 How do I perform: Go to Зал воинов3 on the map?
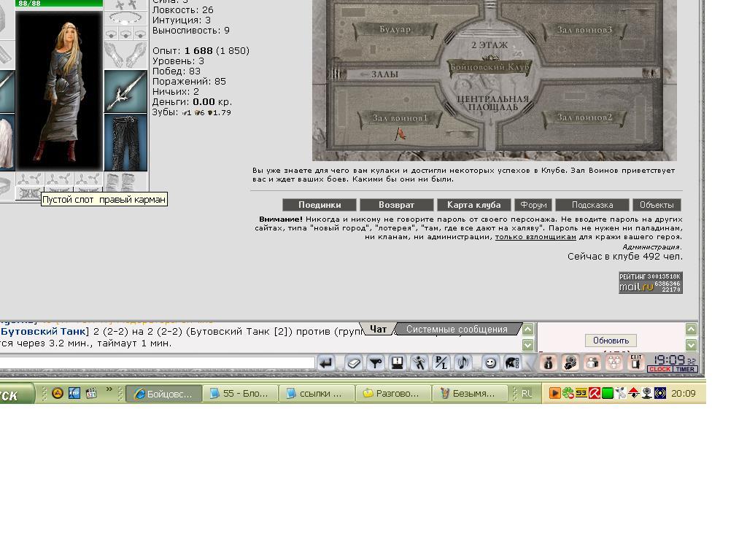pyautogui.click(x=584, y=30)
